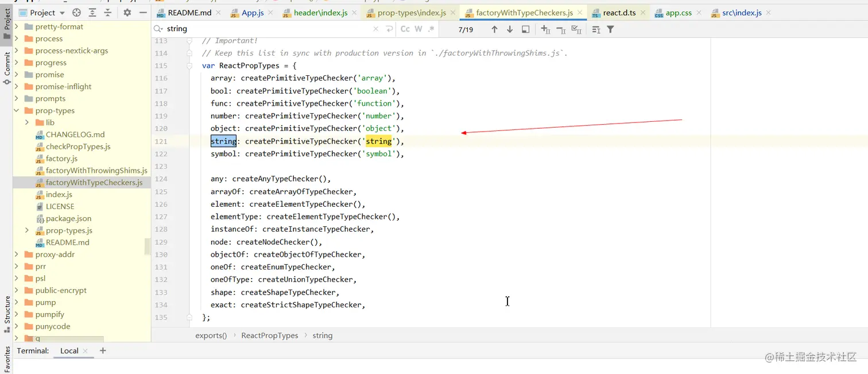Expand the lib folder
The height and width of the screenshot is (374, 868).
point(27,122)
